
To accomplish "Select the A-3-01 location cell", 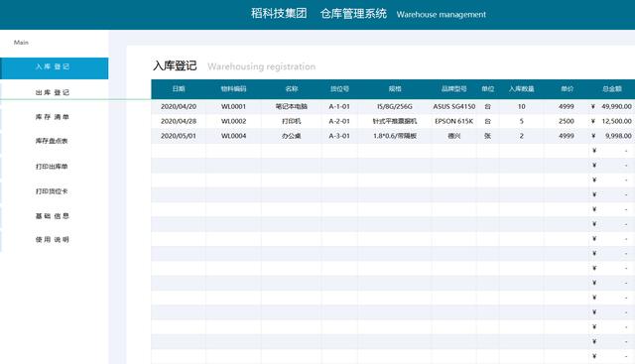I will point(339,136).
